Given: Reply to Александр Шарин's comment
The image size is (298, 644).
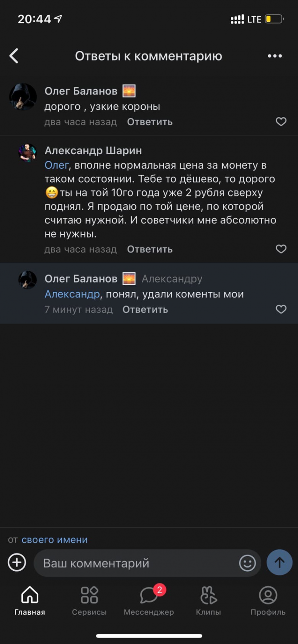Looking at the screenshot, I should pyautogui.click(x=150, y=250).
